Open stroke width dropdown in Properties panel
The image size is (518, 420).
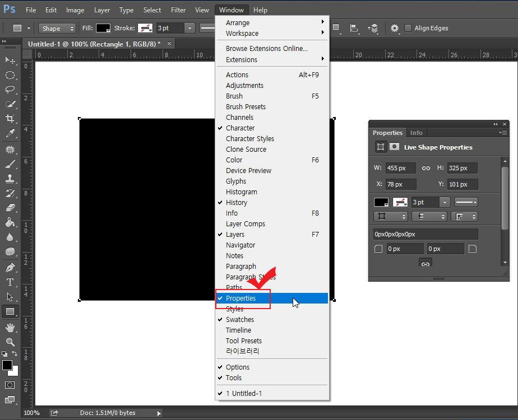point(445,202)
